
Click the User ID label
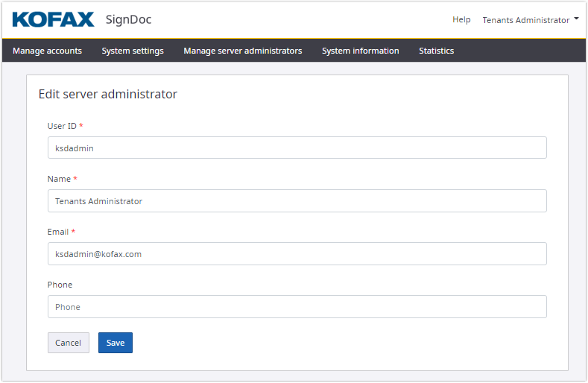[x=62, y=126]
